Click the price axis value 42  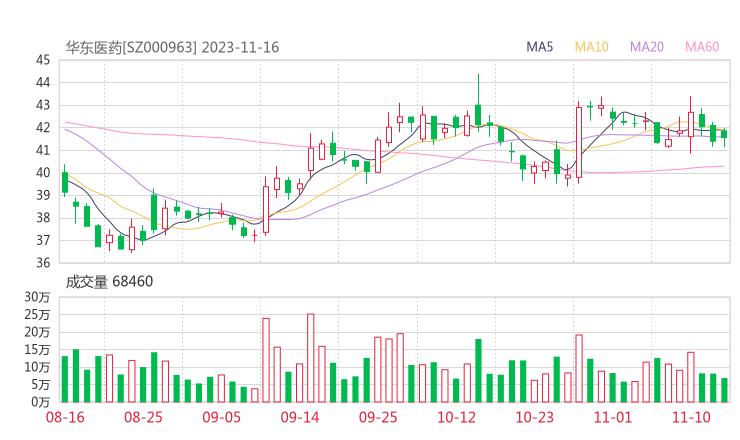point(43,127)
